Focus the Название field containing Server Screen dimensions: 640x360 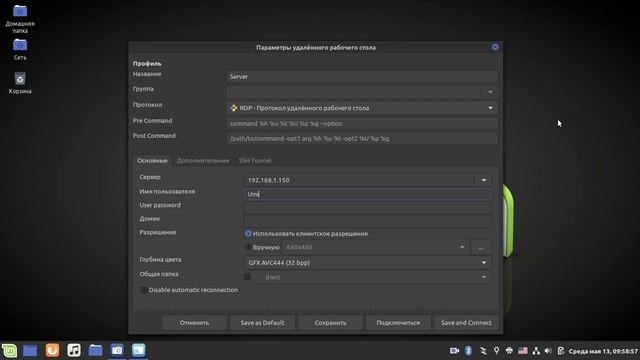[x=362, y=76]
